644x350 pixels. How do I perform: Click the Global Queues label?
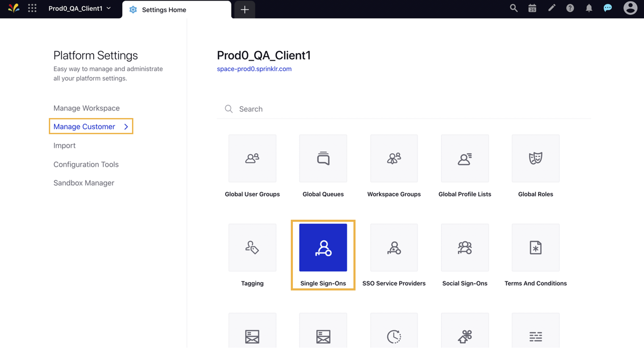pos(323,194)
